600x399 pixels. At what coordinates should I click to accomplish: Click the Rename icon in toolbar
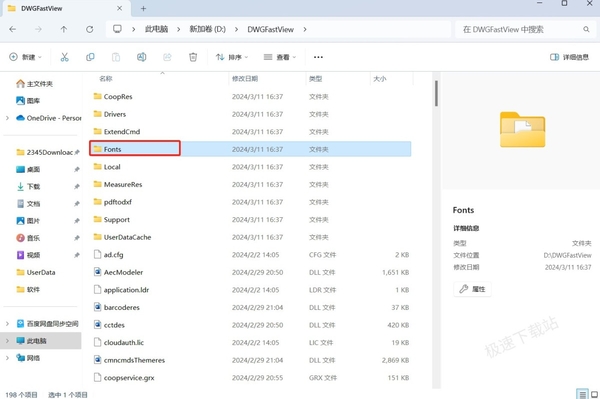[142, 57]
